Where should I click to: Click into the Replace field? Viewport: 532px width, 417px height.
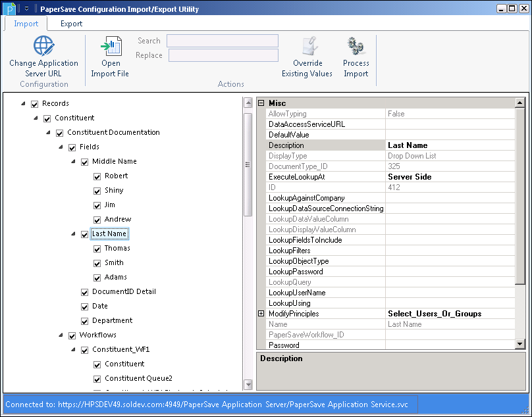223,55
